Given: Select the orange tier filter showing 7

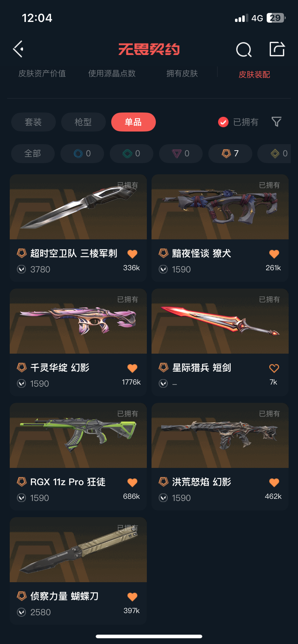Looking at the screenshot, I should pyautogui.click(x=230, y=153).
